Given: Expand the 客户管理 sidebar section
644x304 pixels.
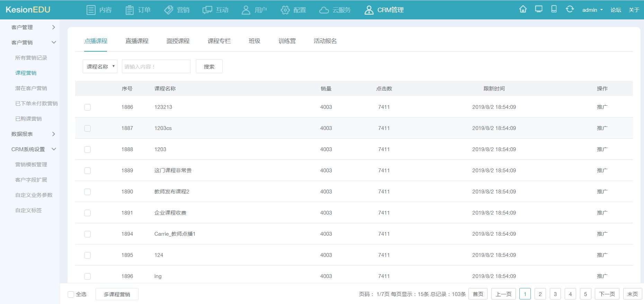Looking at the screenshot, I should click(x=33, y=27).
